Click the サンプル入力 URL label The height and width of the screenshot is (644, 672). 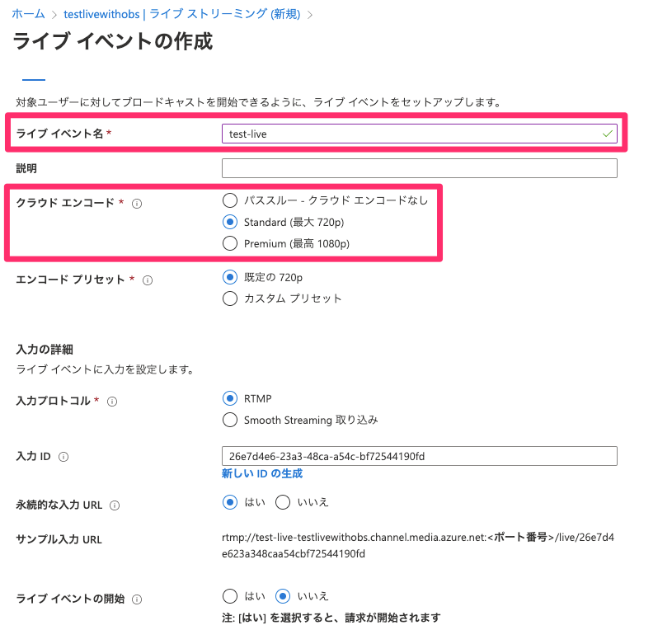point(59,540)
